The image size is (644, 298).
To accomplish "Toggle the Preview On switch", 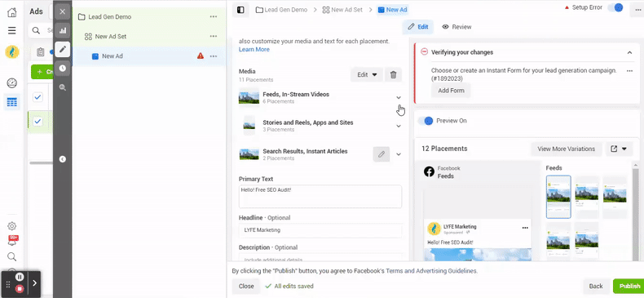I will 426,121.
